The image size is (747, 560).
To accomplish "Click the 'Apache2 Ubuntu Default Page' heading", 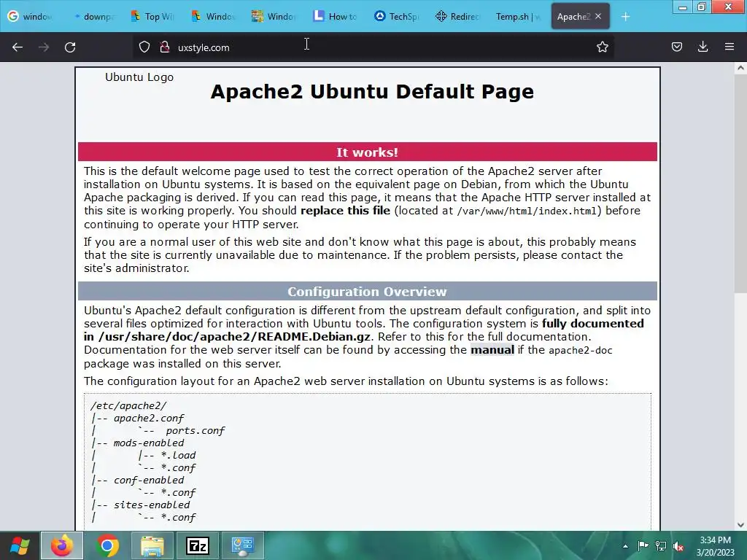I will pos(372,91).
